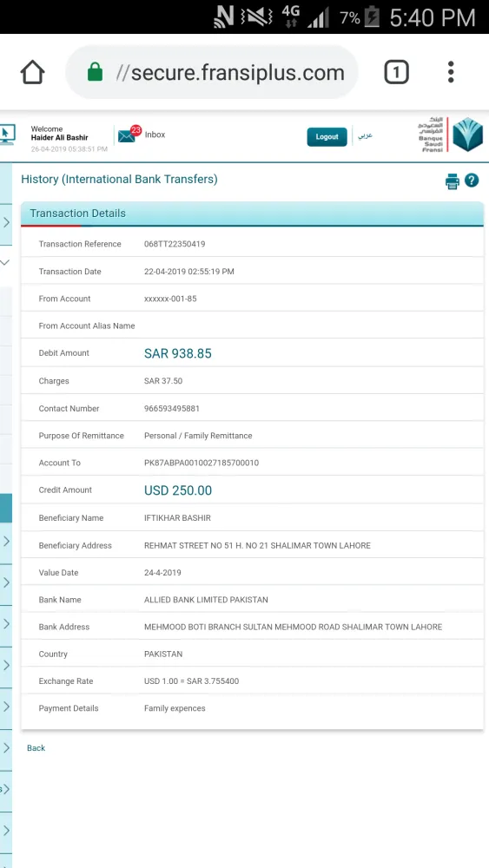The height and width of the screenshot is (868, 489).
Task: Click beneficiary name IFTIKHAR BASHIR
Action: click(177, 518)
